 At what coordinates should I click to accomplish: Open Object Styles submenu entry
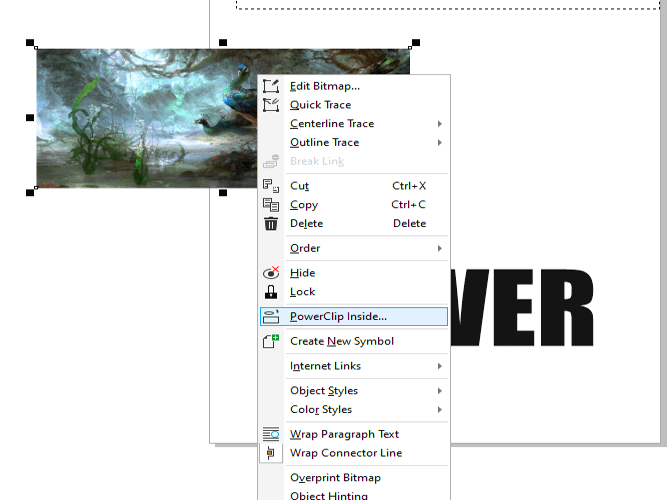(x=354, y=390)
